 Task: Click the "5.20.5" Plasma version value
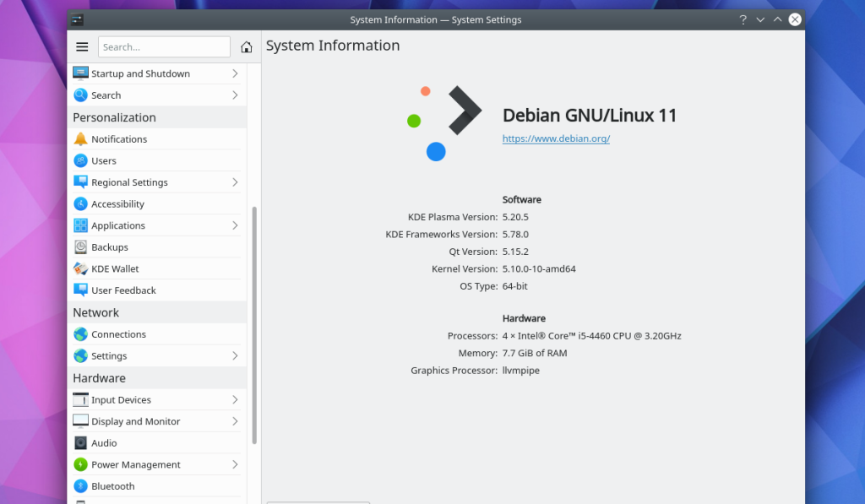point(515,217)
